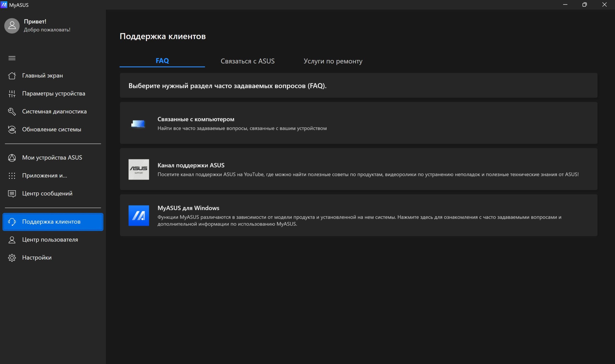Click the update icon for Обновление системы
This screenshot has height=364, width=615.
click(12, 129)
